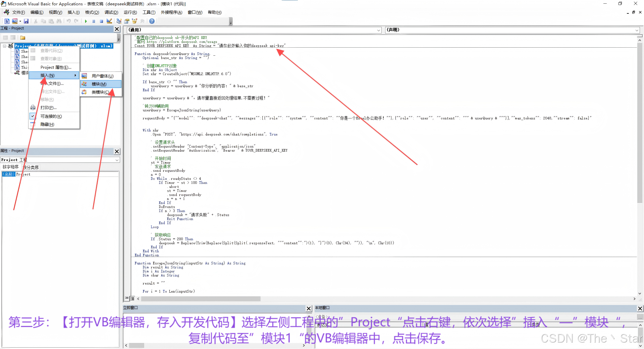The width and height of the screenshot is (644, 349).
Task: Expand the (通用) object dropdown
Action: click(379, 30)
